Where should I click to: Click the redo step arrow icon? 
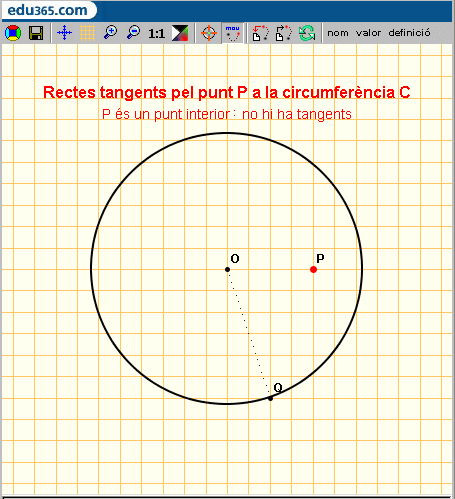point(284,33)
